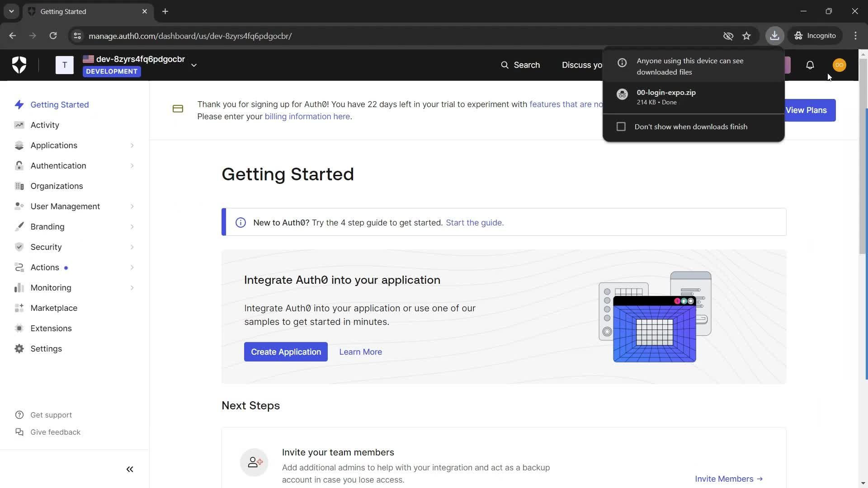This screenshot has height=488, width=868.
Task: Click the browser downloads icon
Action: pyautogui.click(x=774, y=36)
